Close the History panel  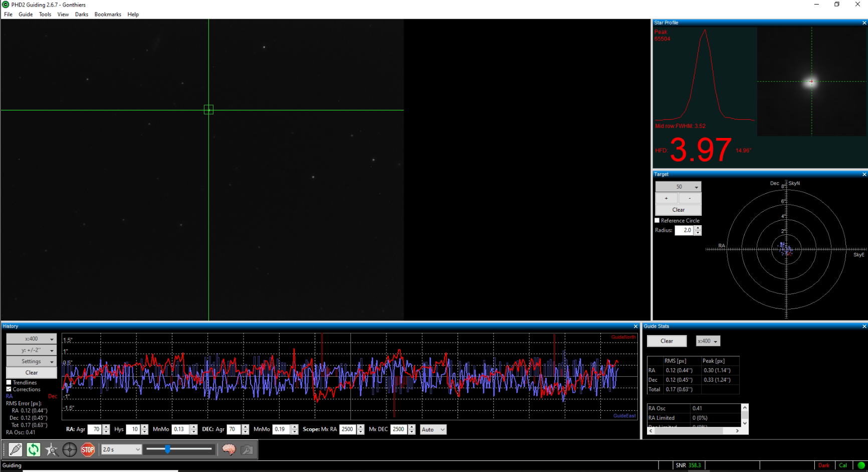(x=635, y=326)
